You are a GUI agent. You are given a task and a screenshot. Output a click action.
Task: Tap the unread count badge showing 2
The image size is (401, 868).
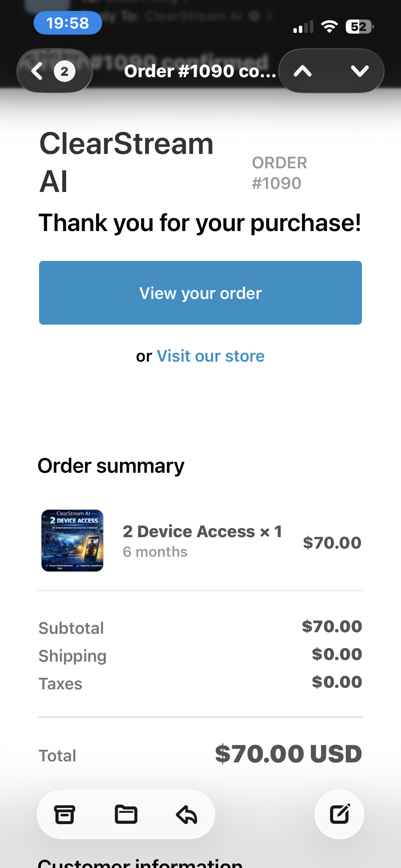tap(64, 71)
